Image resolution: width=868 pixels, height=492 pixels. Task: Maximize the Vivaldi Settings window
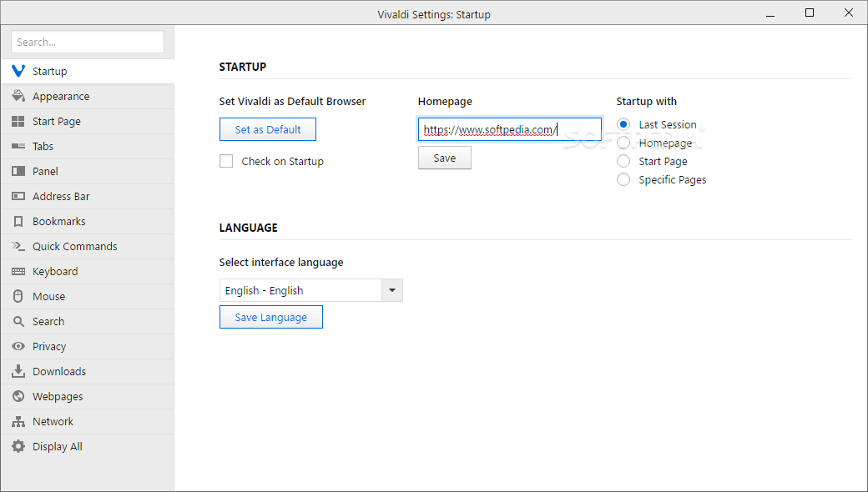click(x=810, y=13)
